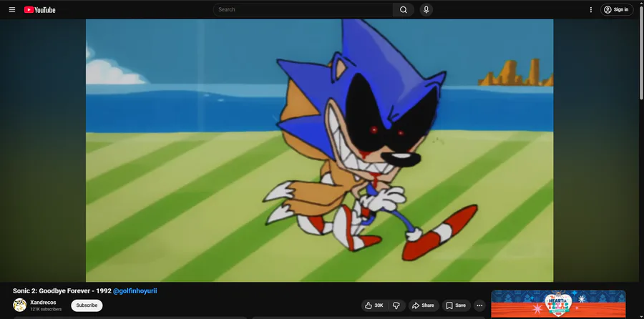Click the Sign in button
Screen dimensions: 644x319
coord(617,9)
